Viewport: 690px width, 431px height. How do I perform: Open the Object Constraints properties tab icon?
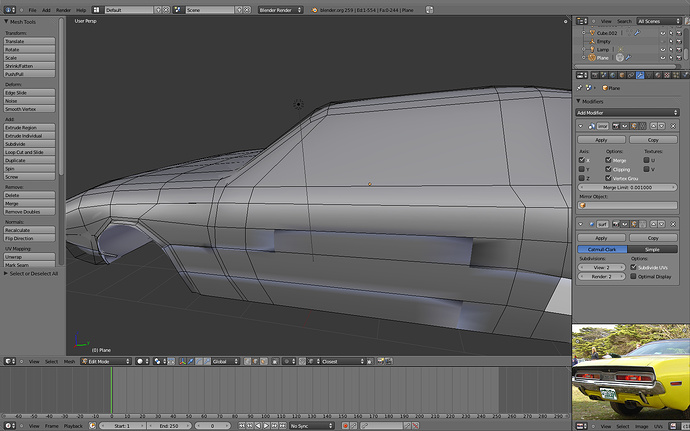631,75
